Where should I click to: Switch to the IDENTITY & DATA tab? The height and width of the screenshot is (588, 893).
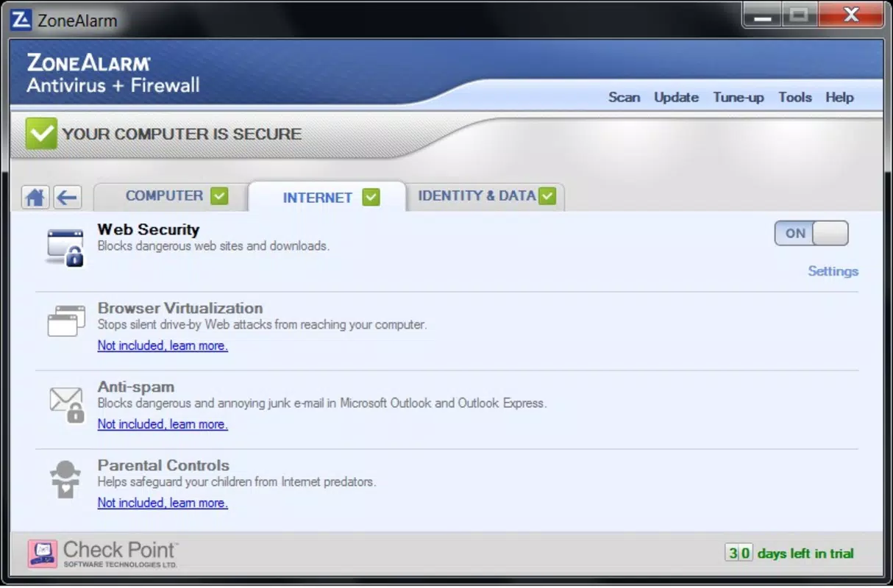click(485, 196)
